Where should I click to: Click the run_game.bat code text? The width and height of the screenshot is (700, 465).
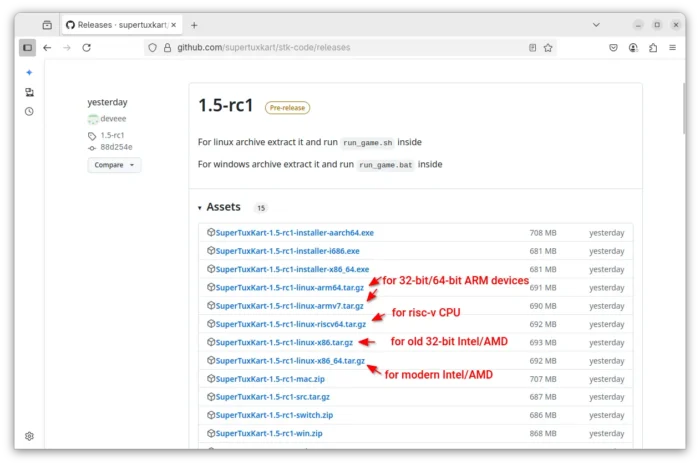(386, 165)
